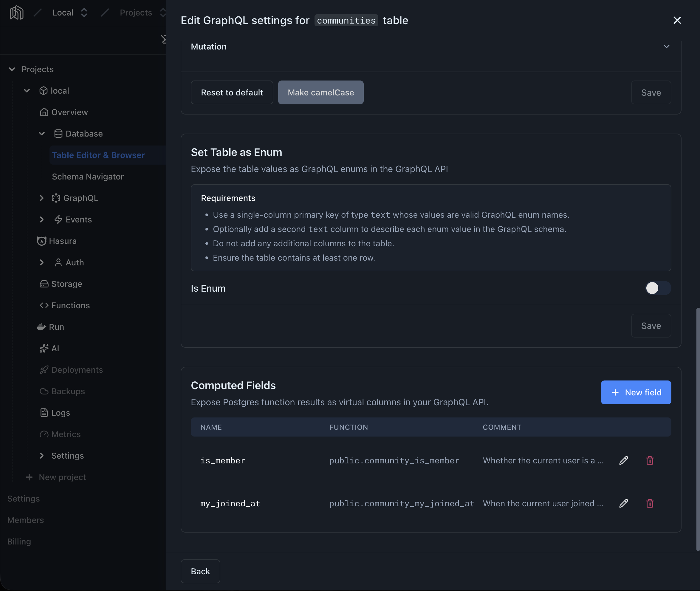The image size is (700, 591).
Task: Click the Backups cloud icon
Action: pos(44,391)
